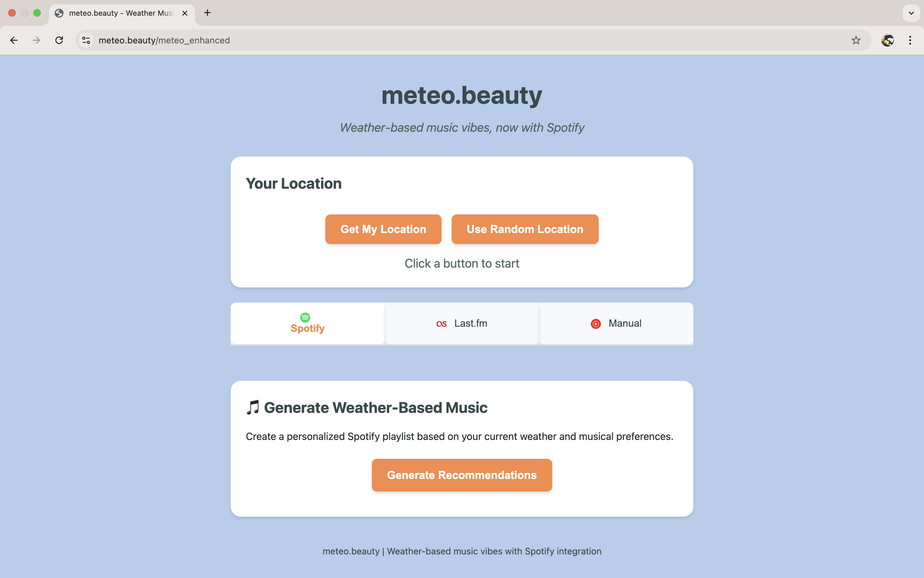The image size is (924, 578).
Task: Click the Get My Location button
Action: coord(383,229)
